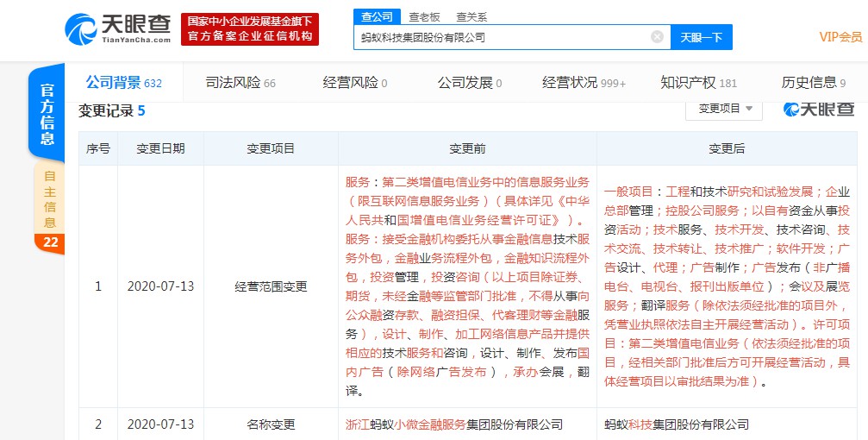Click the 变更项目 table column header
The width and height of the screenshot is (868, 440).
point(271,148)
